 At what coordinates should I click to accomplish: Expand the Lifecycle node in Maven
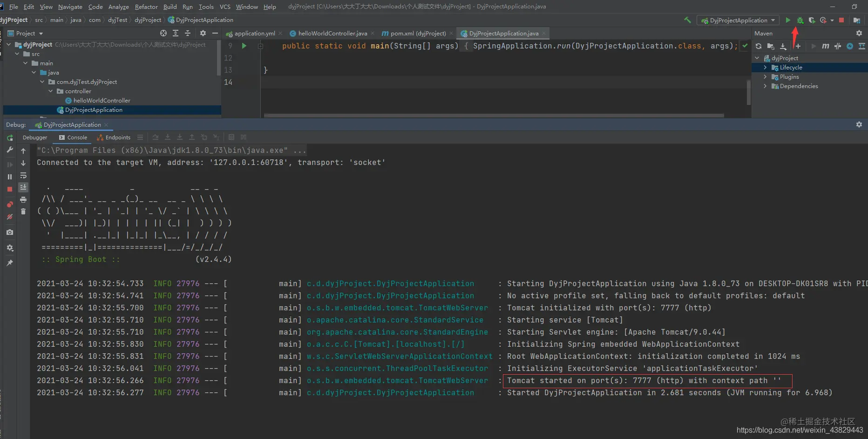[765, 68]
